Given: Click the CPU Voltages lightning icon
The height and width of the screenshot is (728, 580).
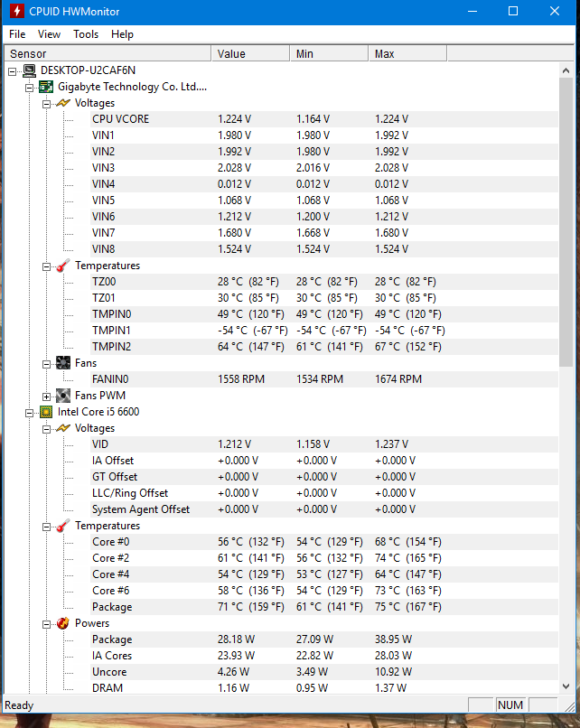Looking at the screenshot, I should [63, 428].
